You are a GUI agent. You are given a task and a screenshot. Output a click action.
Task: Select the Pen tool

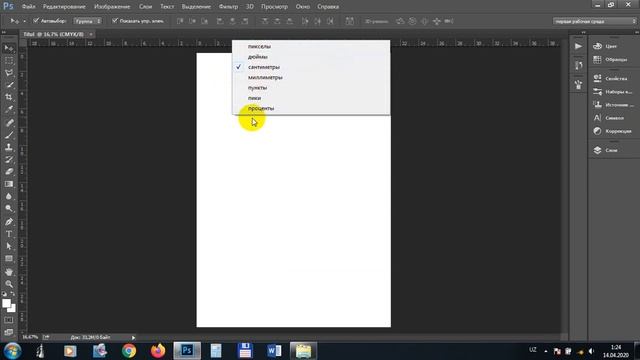click(9, 222)
